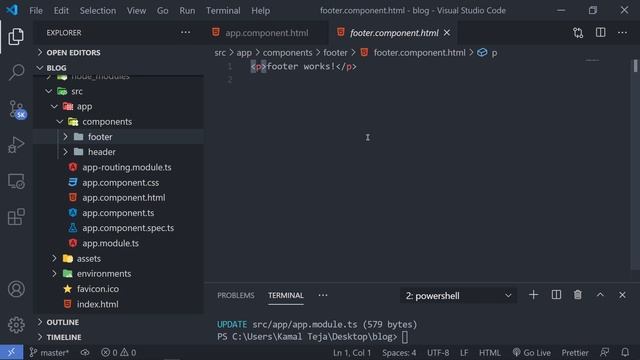This screenshot has height=360, width=640.
Task: Synchronize changes with cloud icon
Action: [x=85, y=352]
